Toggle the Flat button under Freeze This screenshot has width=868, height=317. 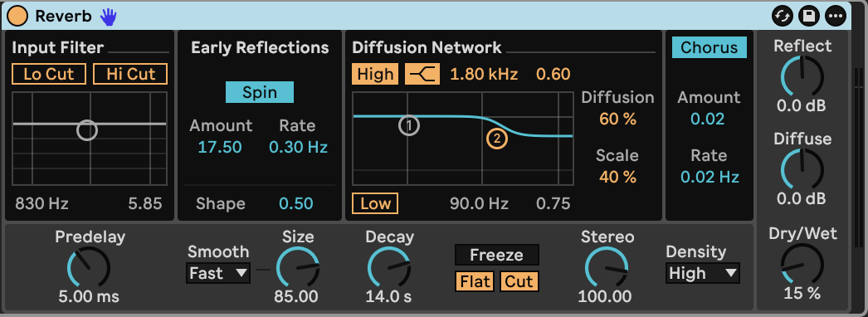[x=475, y=281]
